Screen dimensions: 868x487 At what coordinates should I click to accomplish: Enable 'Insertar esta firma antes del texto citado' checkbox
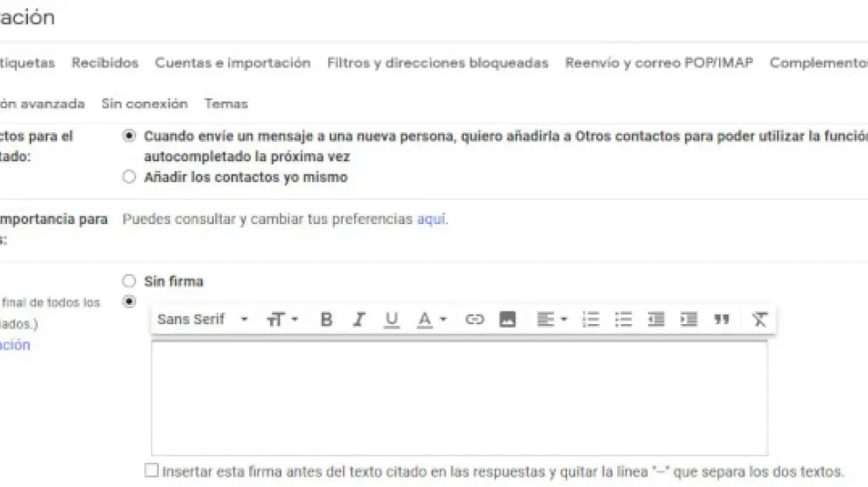(x=153, y=470)
